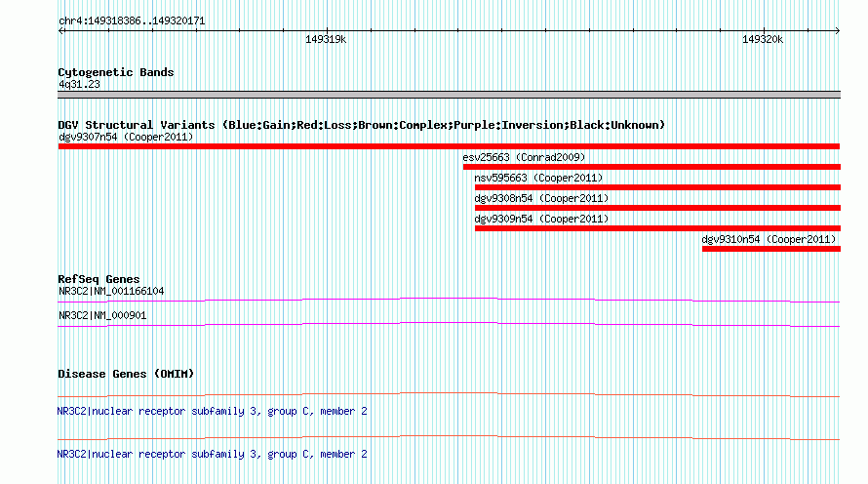
Task: Select the NM_001166104 magenta gene line
Action: click(449, 301)
